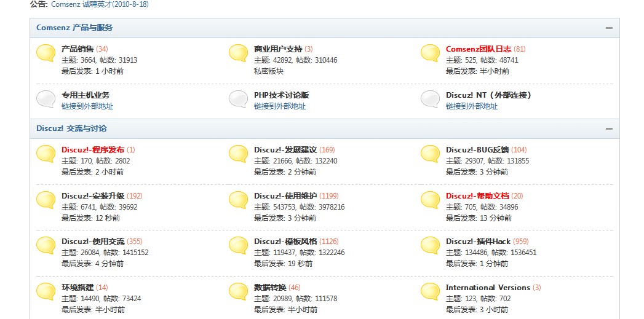This screenshot has width=644, height=319.
Task: Follow 链接到外部地址 under 专用主机业务
Action: pyautogui.click(x=87, y=106)
